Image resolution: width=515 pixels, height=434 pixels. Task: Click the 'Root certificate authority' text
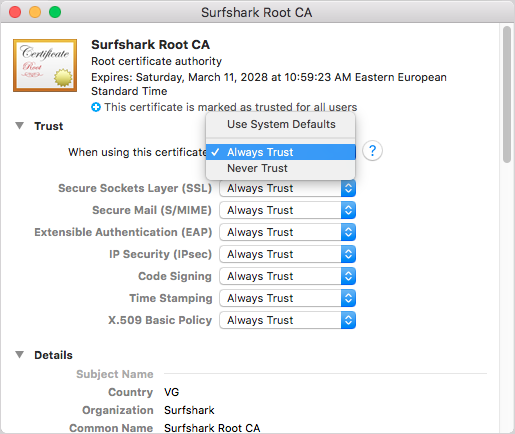(156, 61)
